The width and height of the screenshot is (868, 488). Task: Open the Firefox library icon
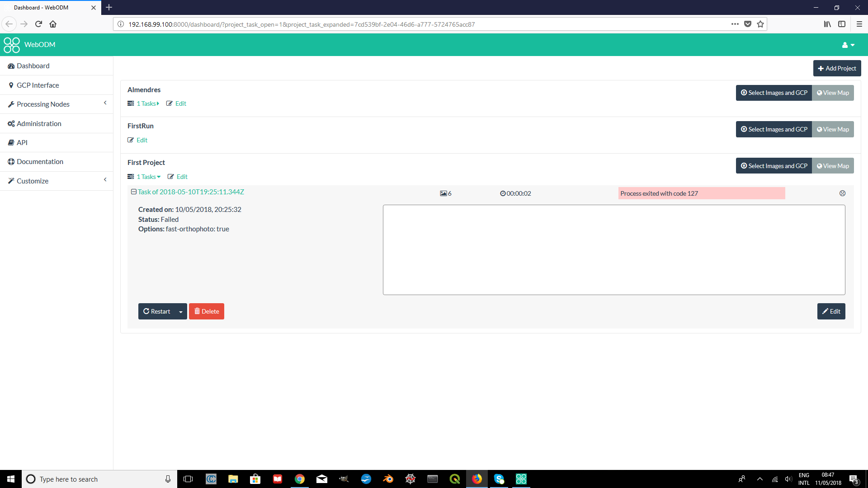pos(827,24)
